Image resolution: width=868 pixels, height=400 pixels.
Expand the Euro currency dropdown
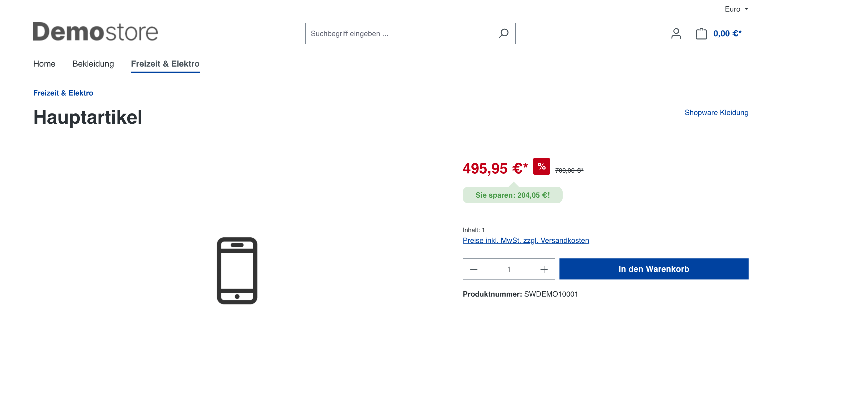(736, 9)
